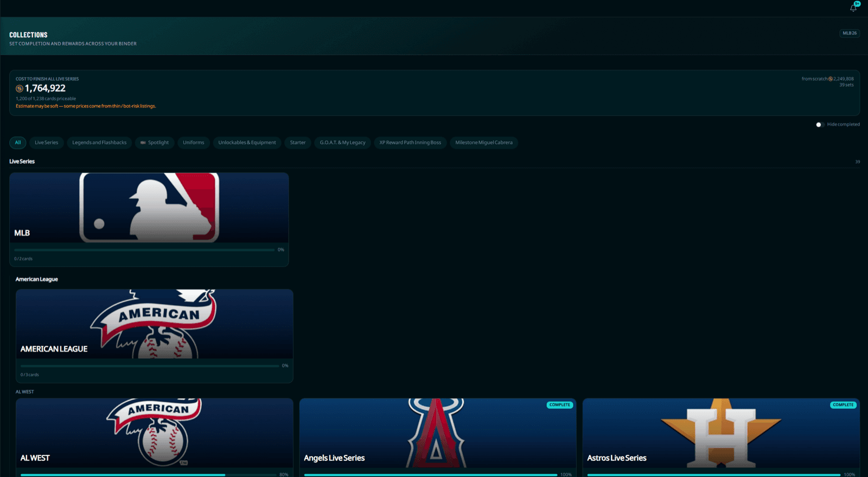Open the notifications bell icon

(853, 8)
